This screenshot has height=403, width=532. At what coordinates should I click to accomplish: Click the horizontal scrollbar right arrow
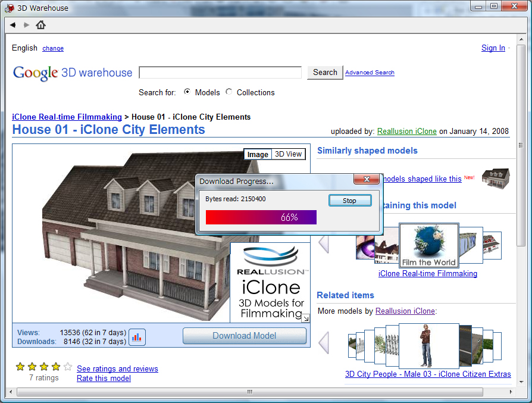tap(511, 392)
